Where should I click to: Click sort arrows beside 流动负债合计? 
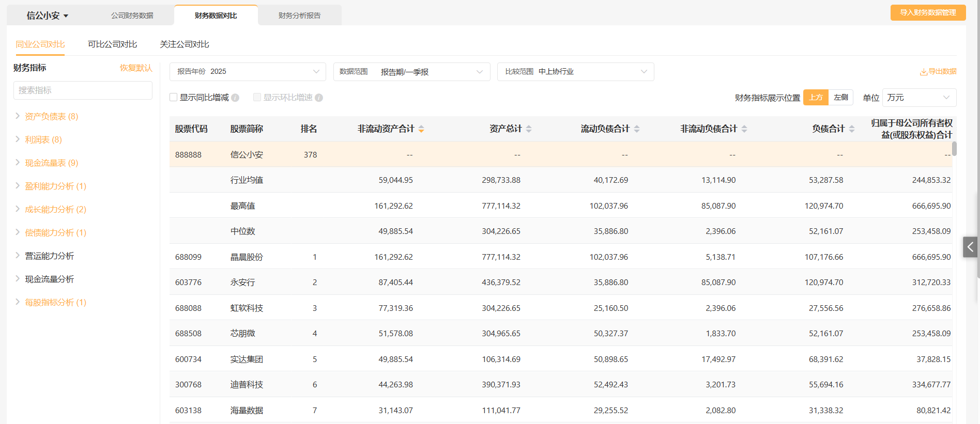[x=637, y=129]
